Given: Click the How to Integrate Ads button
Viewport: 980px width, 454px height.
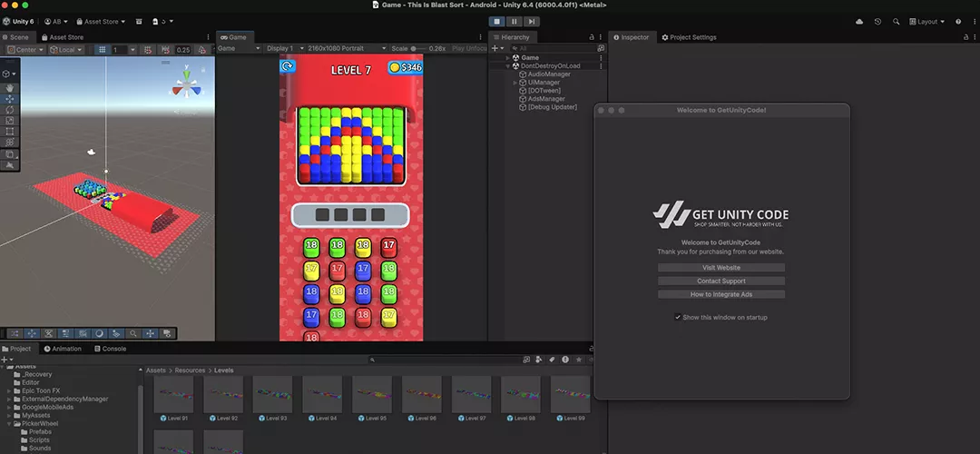Looking at the screenshot, I should 720,294.
